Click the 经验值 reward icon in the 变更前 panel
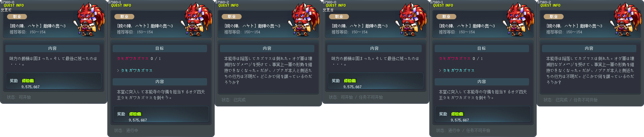This screenshot has width=644, height=137. point(28,81)
